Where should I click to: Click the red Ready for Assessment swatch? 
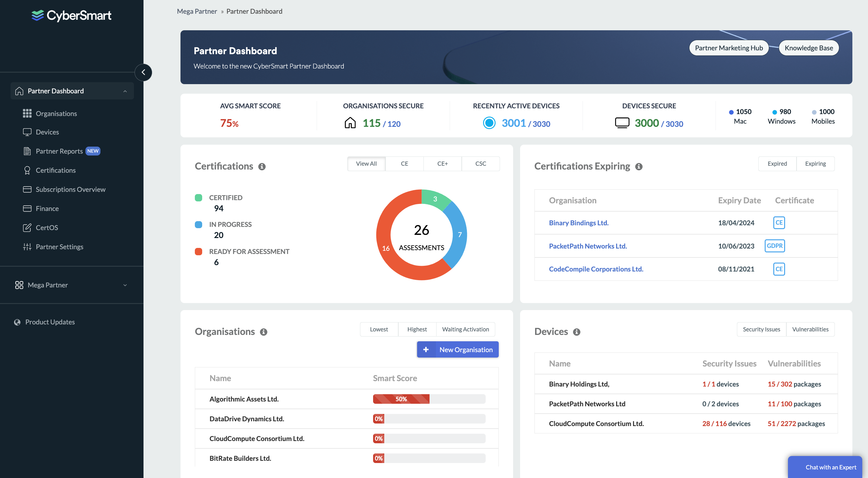tap(198, 251)
